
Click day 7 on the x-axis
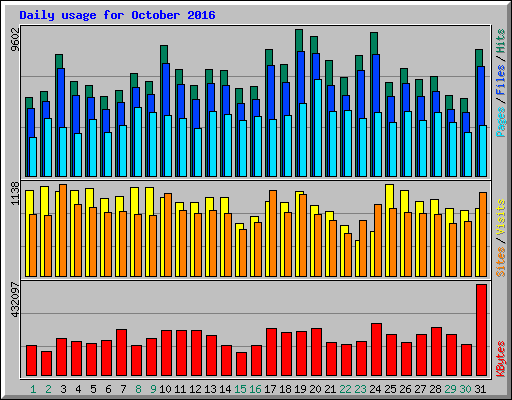(x=123, y=389)
